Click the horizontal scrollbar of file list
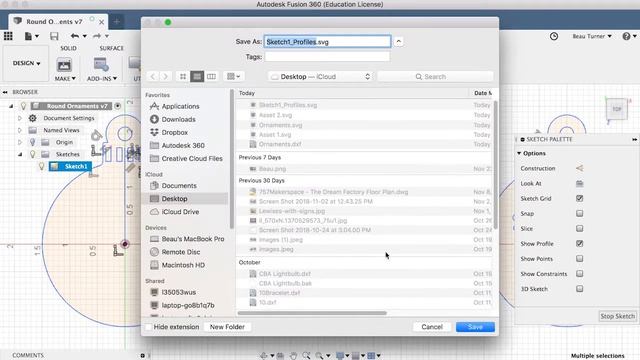 [x=312, y=313]
